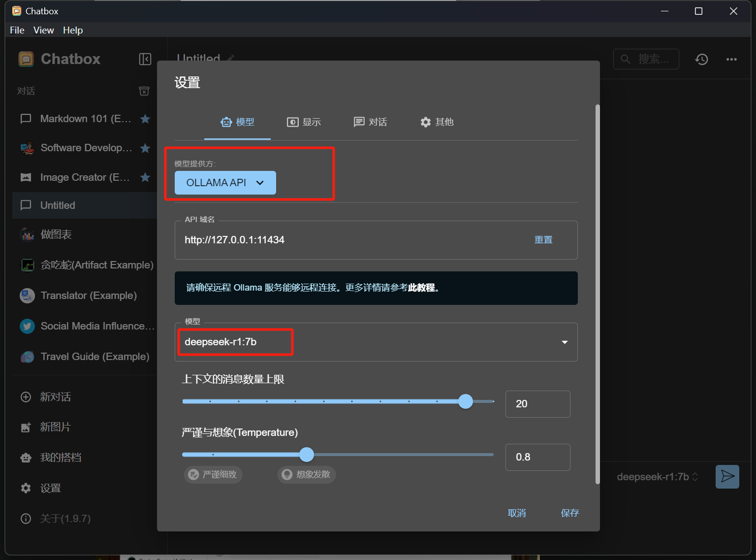756x560 pixels.
Task: Open 设置 in the sidebar
Action: pyautogui.click(x=85, y=488)
